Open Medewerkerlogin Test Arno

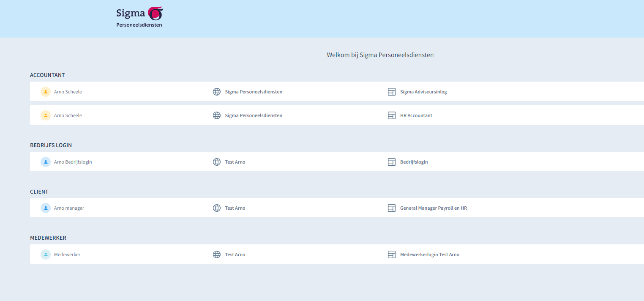click(430, 254)
